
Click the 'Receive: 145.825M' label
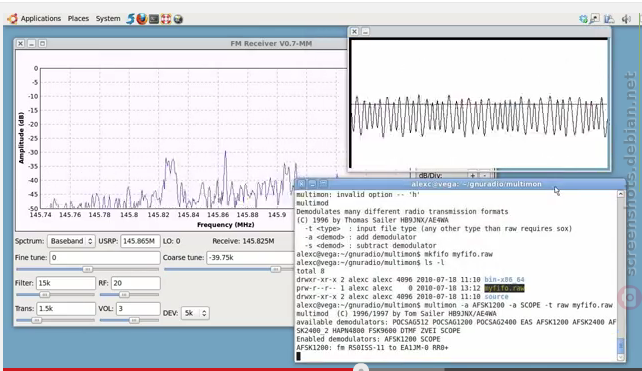[243, 241]
